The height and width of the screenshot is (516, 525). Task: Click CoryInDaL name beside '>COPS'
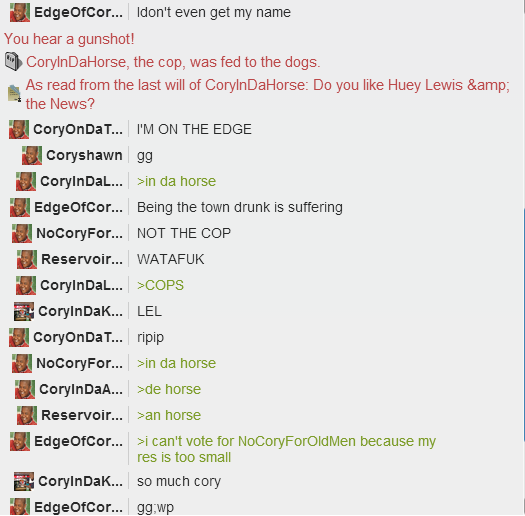[x=81, y=285]
